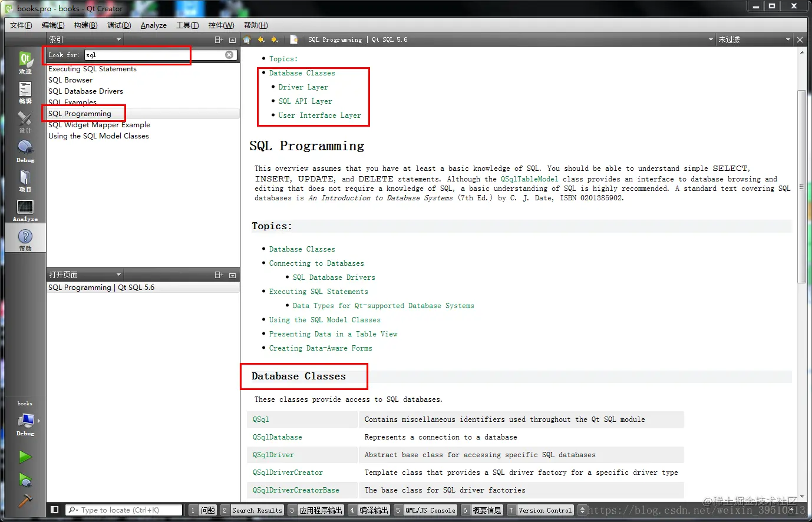The height and width of the screenshot is (522, 812).
Task: Switch to Debug mode in the sidebar
Action: pos(25,151)
